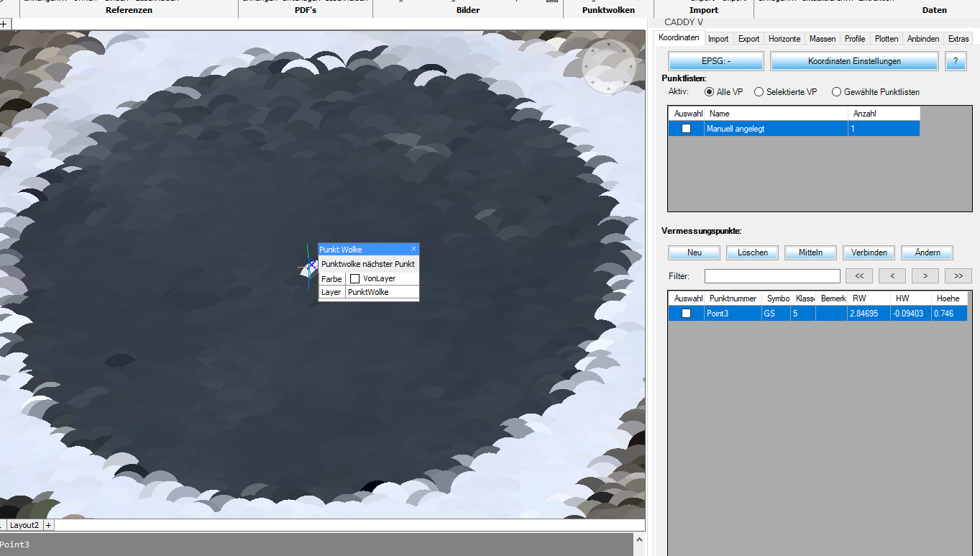Screen dimensions: 980x556
Task: Click the view navigation compass in the viewport
Action: (x=608, y=66)
